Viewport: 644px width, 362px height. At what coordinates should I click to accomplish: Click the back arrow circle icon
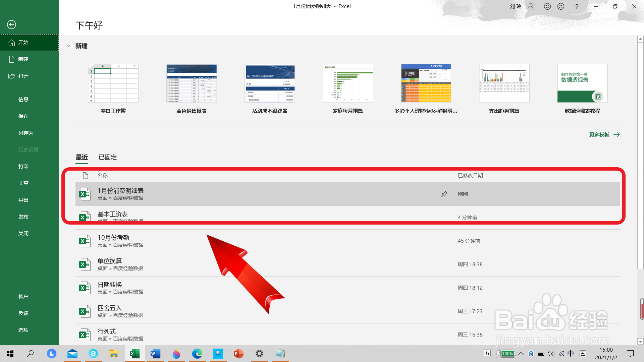pos(11,24)
